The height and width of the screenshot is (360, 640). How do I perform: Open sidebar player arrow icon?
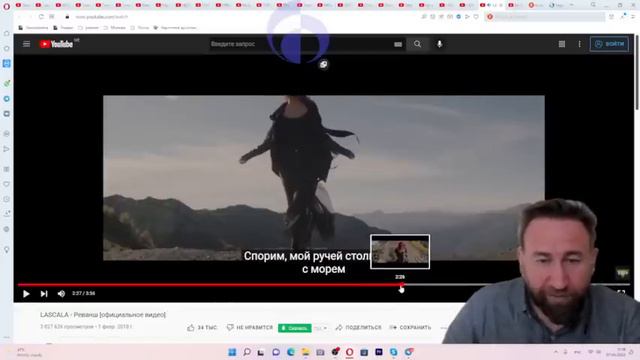tap(7, 149)
